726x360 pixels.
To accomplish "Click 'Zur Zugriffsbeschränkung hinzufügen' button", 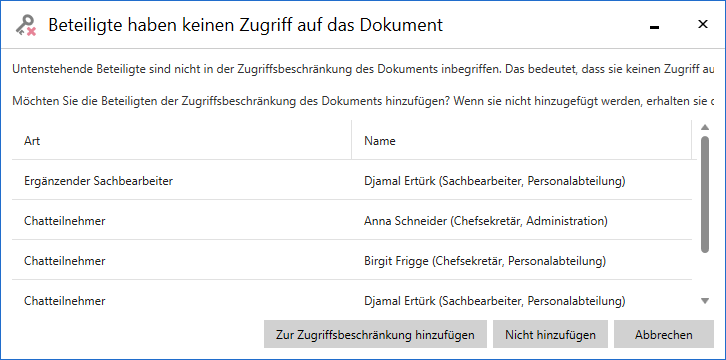I will tap(375, 334).
